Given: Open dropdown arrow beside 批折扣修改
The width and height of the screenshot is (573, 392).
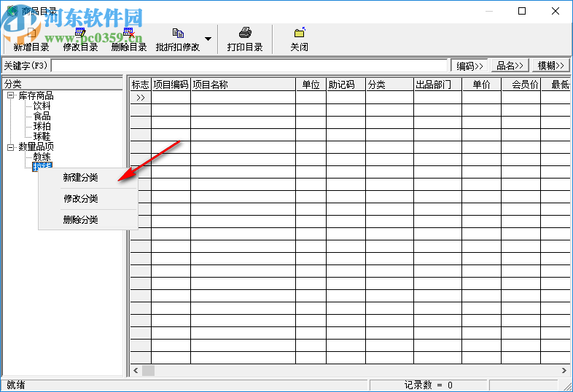Looking at the screenshot, I should pyautogui.click(x=208, y=39).
